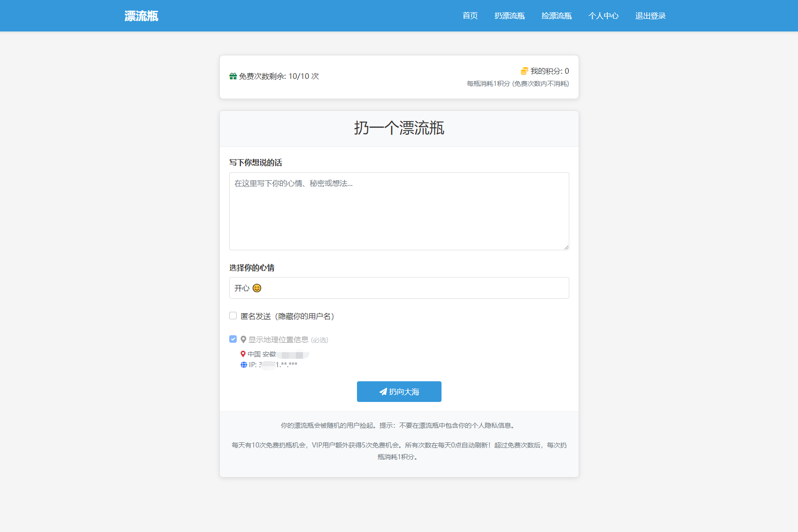The width and height of the screenshot is (798, 532).
Task: Click the globe icon next to the IP address
Action: (243, 364)
